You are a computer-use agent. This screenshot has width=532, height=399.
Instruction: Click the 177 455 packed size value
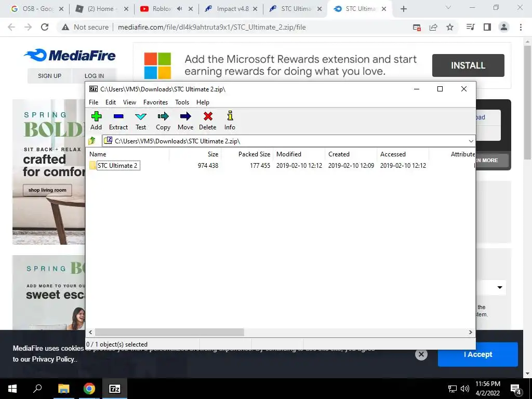260,166
